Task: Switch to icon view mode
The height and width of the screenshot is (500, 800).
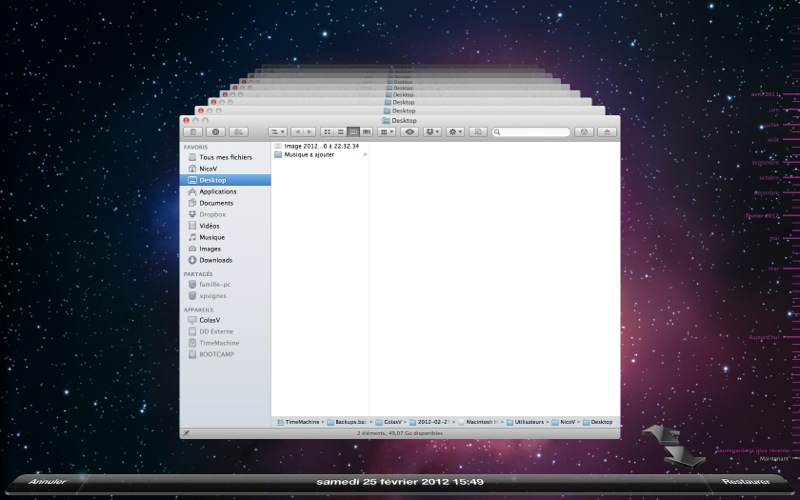Action: pos(327,132)
